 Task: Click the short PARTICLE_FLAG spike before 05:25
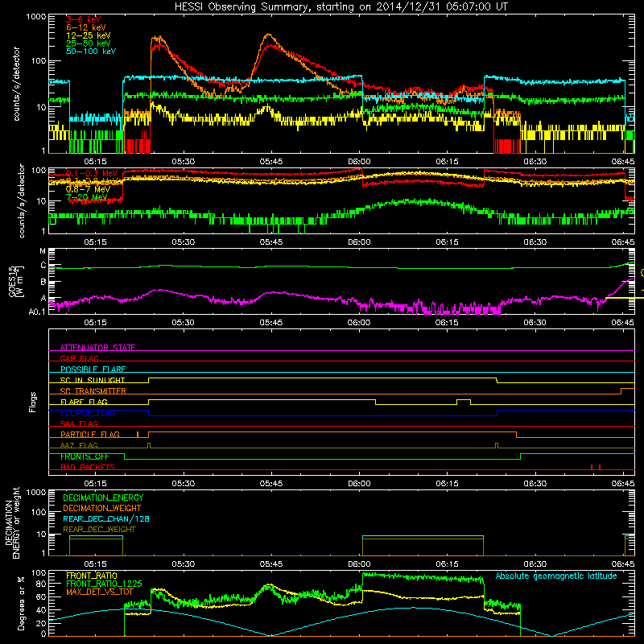[x=138, y=434]
